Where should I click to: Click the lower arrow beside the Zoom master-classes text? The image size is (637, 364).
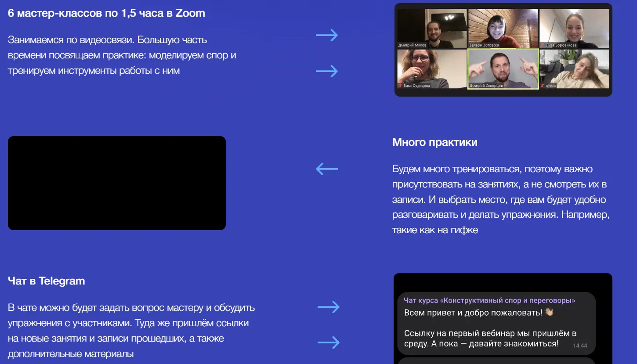click(x=327, y=71)
